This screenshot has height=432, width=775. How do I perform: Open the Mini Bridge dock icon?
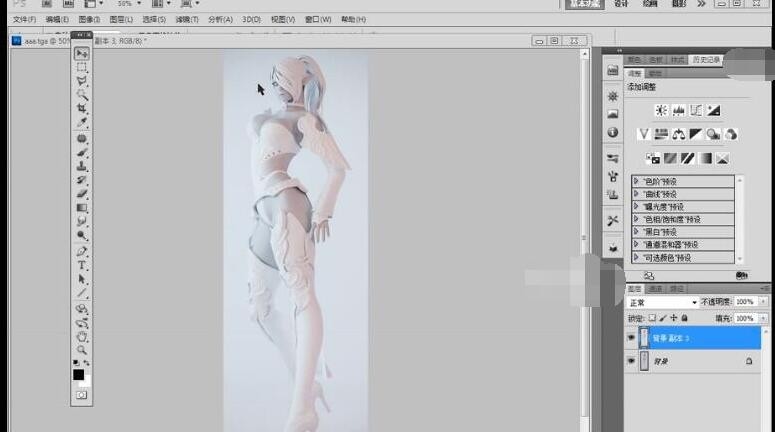(613, 70)
